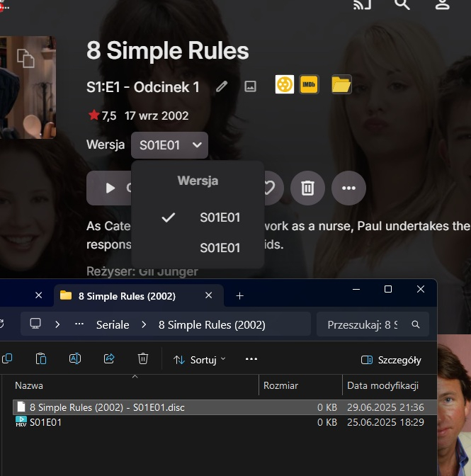Screen dimensions: 471x476
Task: Open the more options three-dot button
Action: [x=348, y=188]
